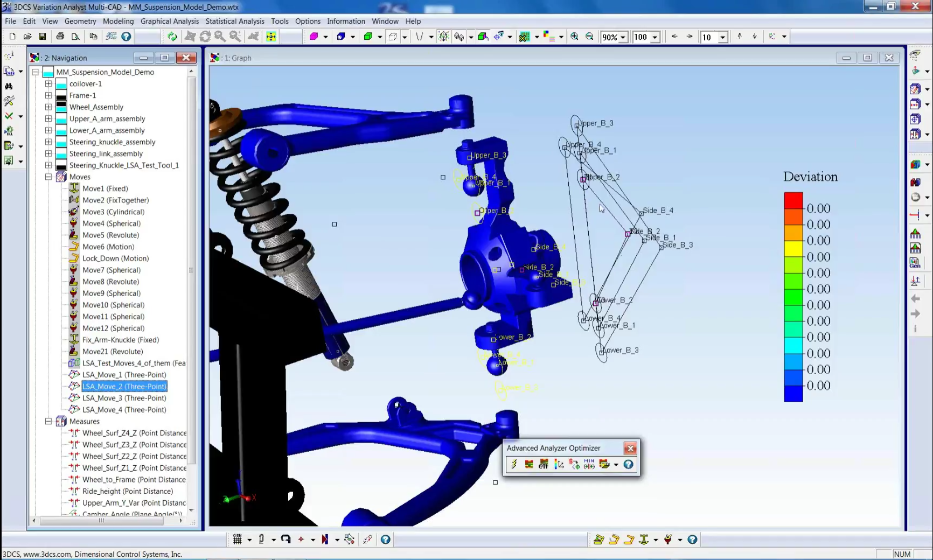This screenshot has width=933, height=560.
Task: Click the zoom out magnifier icon
Action: click(589, 37)
